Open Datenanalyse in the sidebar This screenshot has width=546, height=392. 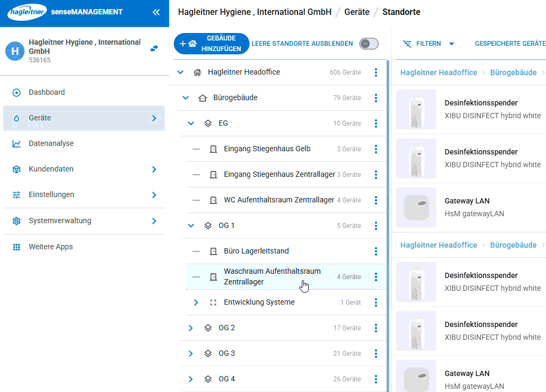coord(51,143)
